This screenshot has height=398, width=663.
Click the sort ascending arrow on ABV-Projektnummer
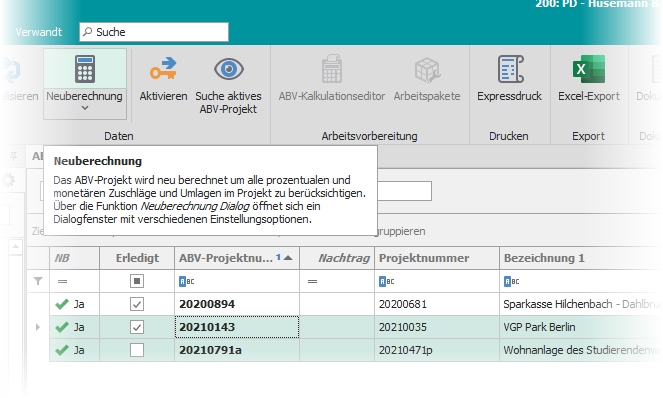tap(288, 258)
